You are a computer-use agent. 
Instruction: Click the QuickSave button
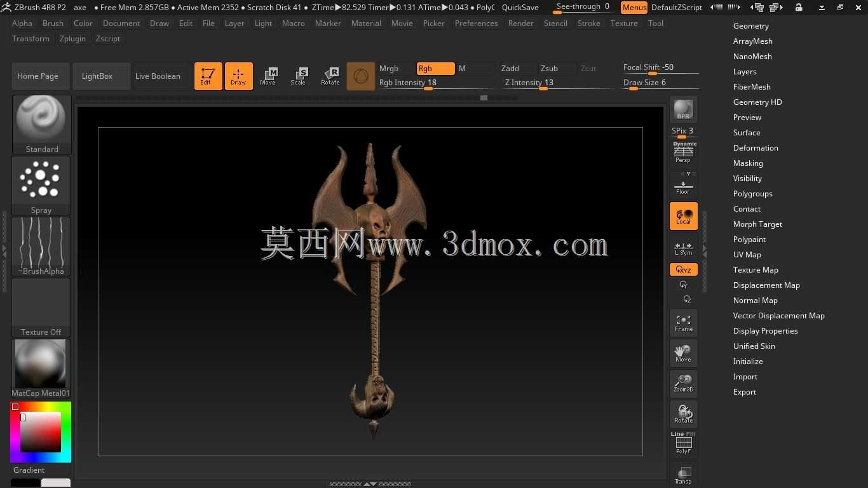click(520, 8)
